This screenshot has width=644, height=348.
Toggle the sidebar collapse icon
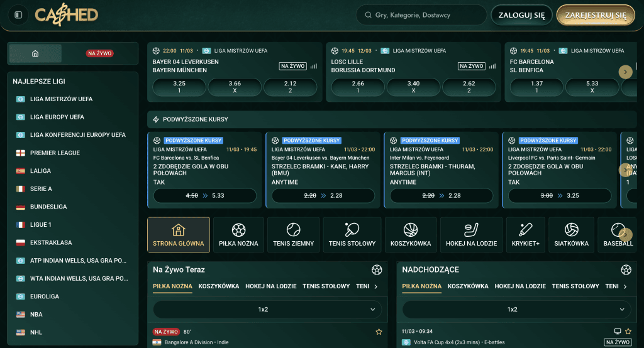[18, 15]
